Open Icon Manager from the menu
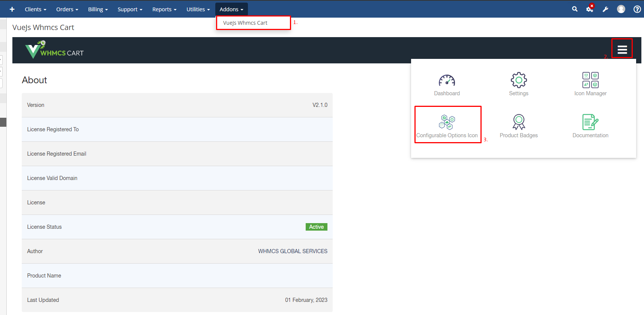 (x=590, y=80)
